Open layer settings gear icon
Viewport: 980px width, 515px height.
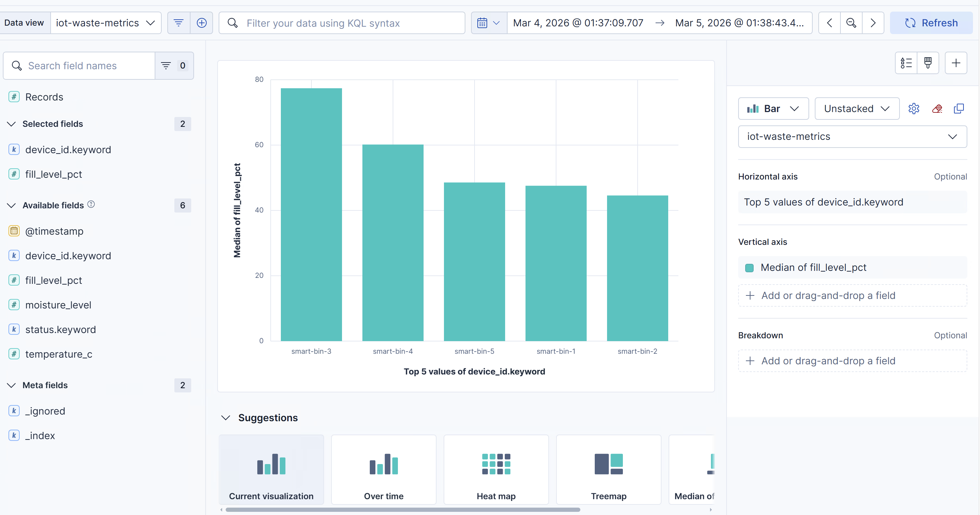pos(914,109)
